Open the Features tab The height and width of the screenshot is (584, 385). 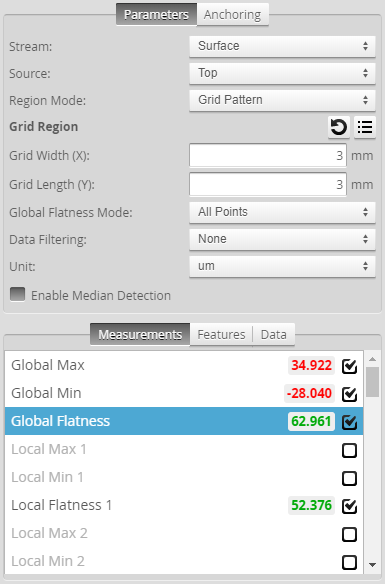pyautogui.click(x=221, y=334)
